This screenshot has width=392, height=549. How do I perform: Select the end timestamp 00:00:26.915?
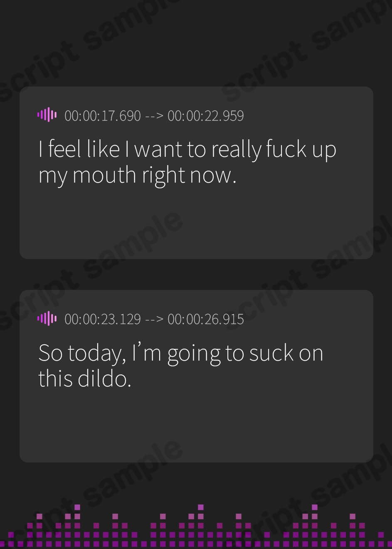(206, 319)
